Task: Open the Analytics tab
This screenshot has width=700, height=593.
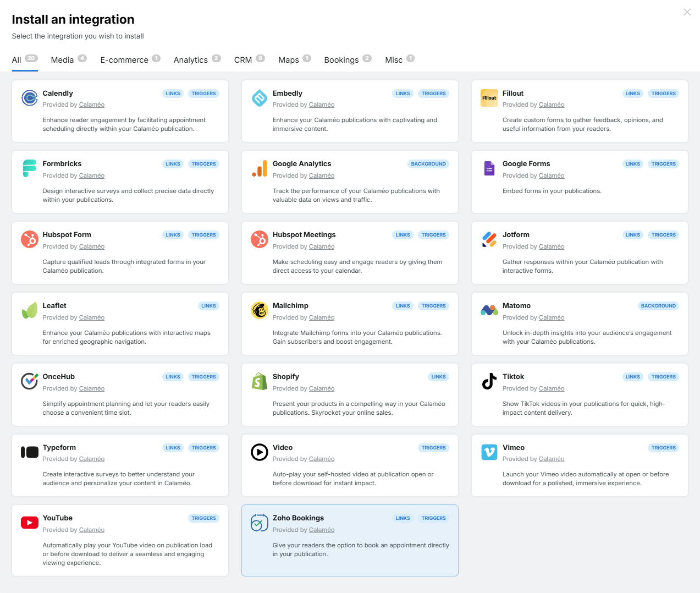Action: pos(197,59)
